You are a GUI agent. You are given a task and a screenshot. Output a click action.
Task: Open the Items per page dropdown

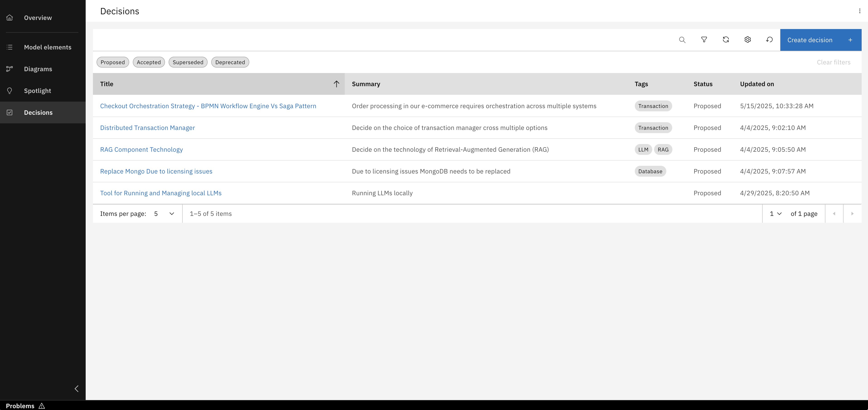(x=164, y=214)
